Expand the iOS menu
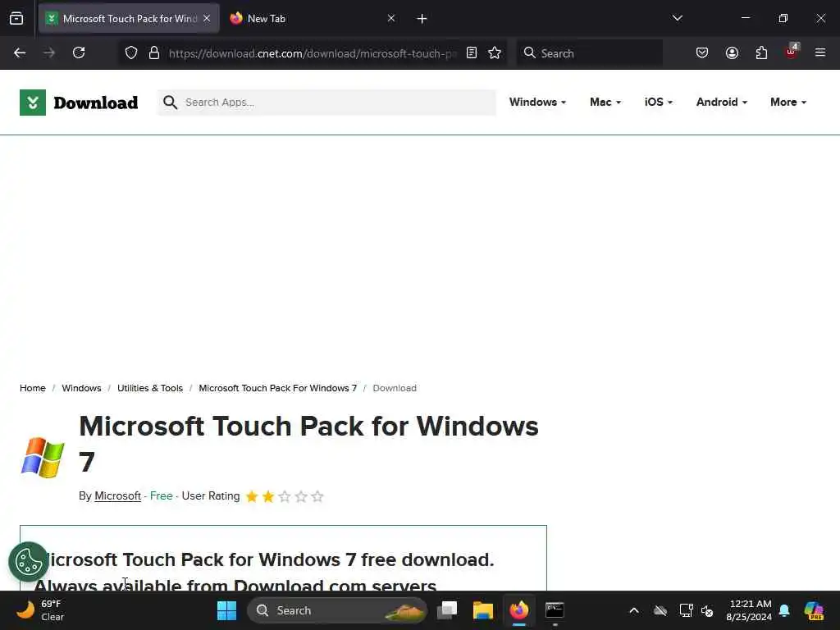Viewport: 840px width, 630px height. coord(659,102)
